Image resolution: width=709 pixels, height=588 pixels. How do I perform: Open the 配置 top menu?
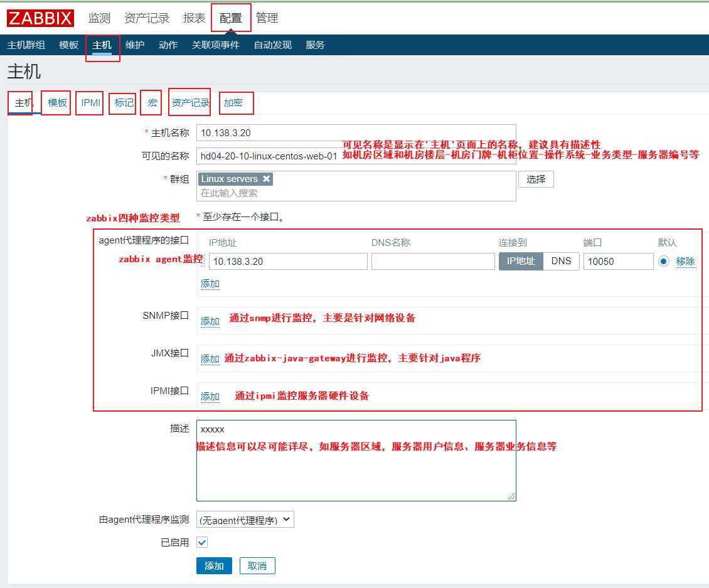[x=231, y=18]
